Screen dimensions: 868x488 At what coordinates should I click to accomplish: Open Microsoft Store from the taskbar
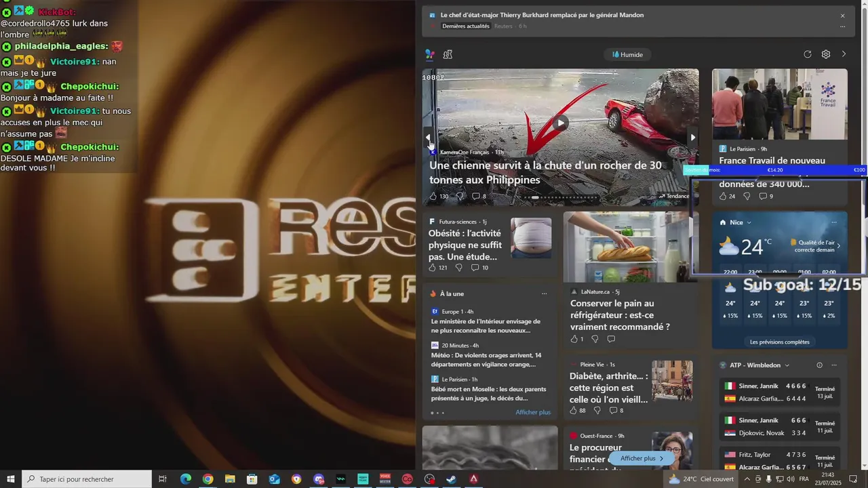pos(252,479)
